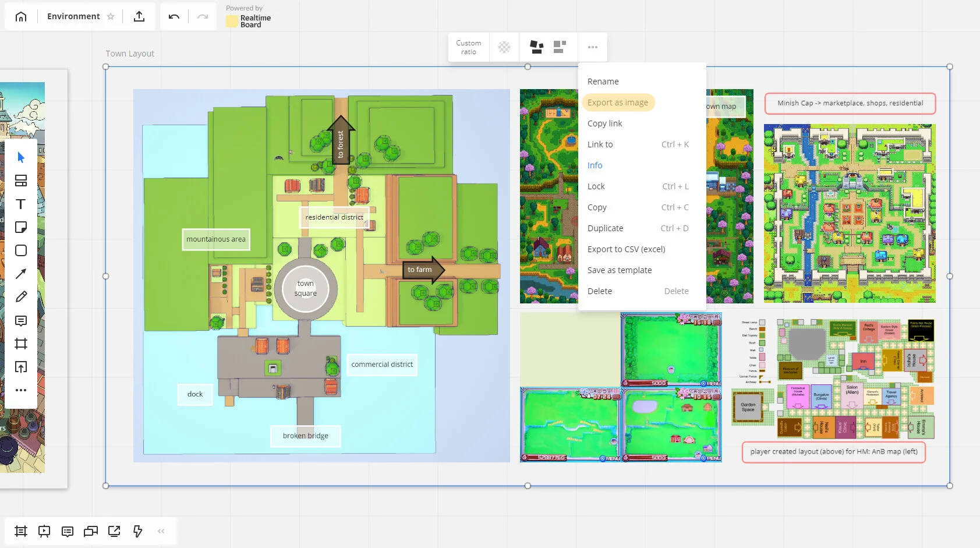Open the Upload tool in left toolbar
The width and height of the screenshot is (980, 548).
[x=21, y=367]
